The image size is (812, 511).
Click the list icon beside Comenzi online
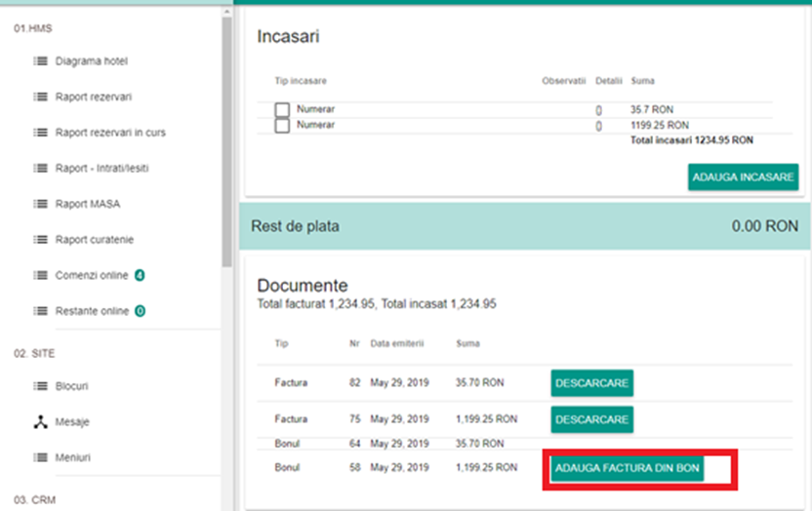pos(40,275)
